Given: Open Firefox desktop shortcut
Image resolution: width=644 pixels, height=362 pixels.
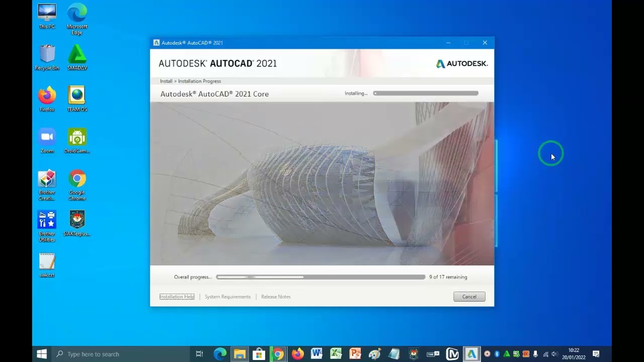Looking at the screenshot, I should [47, 99].
